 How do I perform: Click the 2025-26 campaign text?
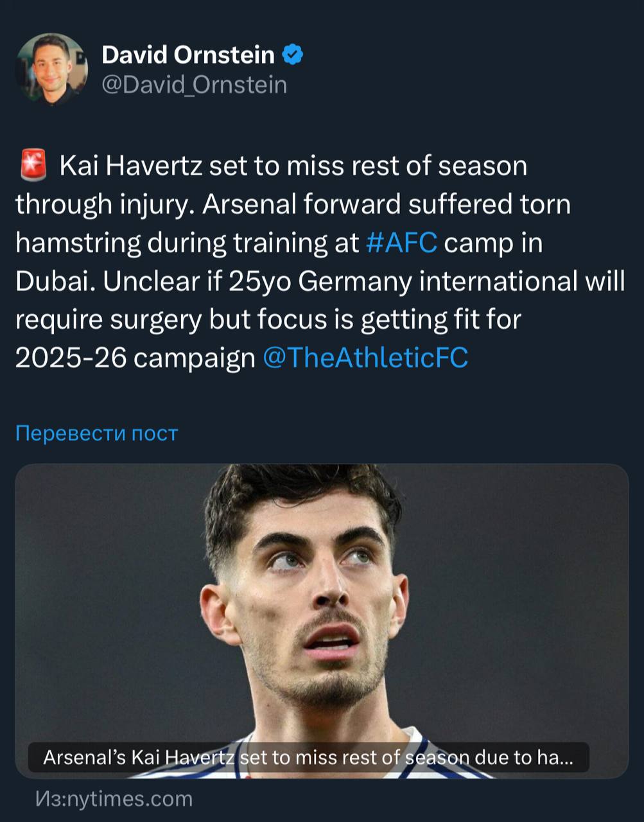click(135, 358)
